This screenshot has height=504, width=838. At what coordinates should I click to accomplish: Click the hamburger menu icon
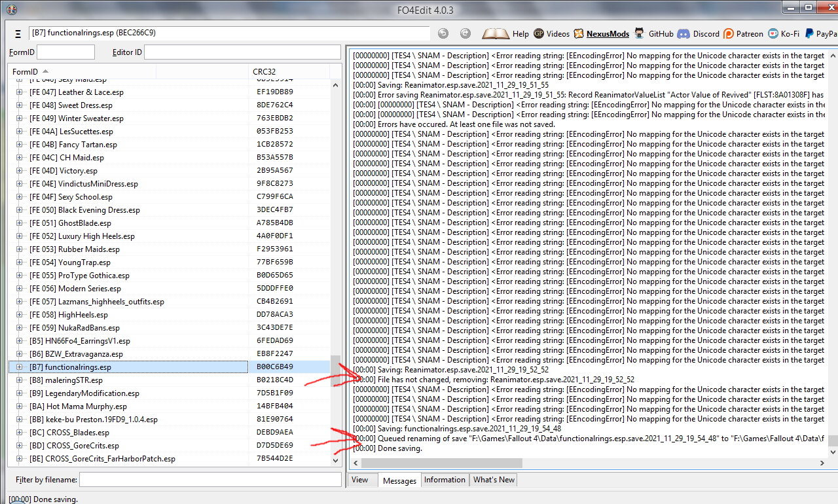pyautogui.click(x=17, y=33)
